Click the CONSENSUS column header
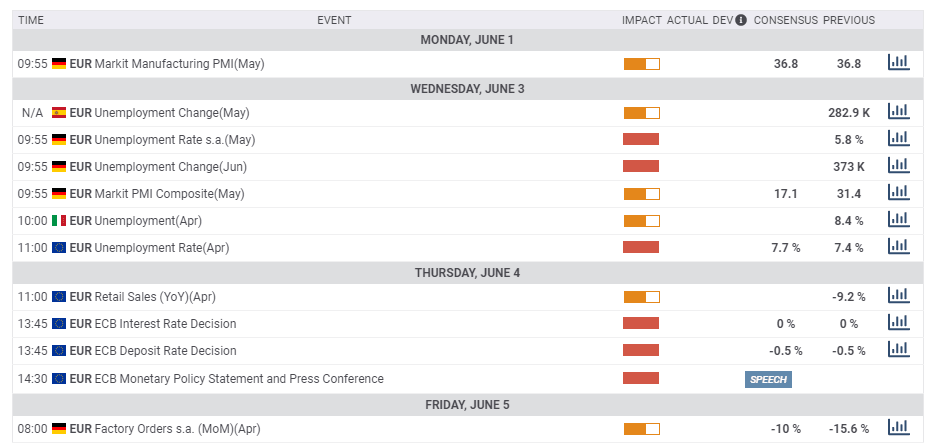 tap(786, 20)
